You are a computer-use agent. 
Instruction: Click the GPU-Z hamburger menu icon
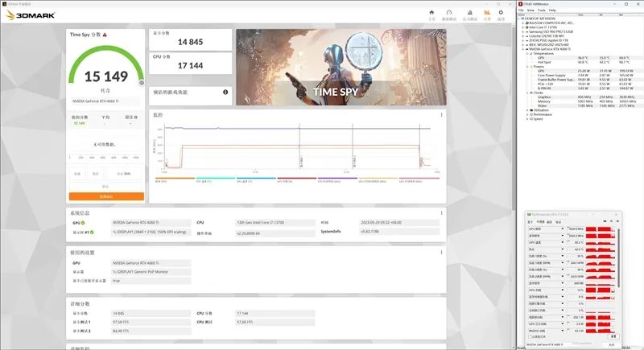pyautogui.click(x=617, y=221)
